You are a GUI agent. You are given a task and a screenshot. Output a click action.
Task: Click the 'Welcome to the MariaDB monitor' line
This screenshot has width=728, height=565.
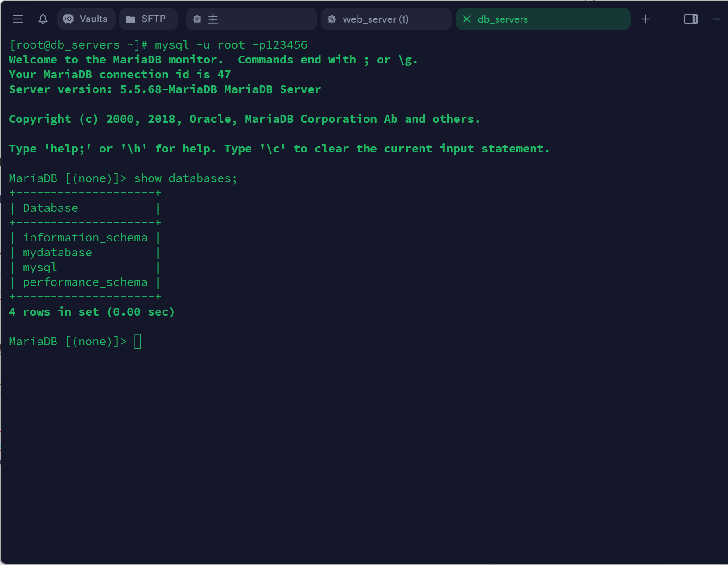coord(213,60)
